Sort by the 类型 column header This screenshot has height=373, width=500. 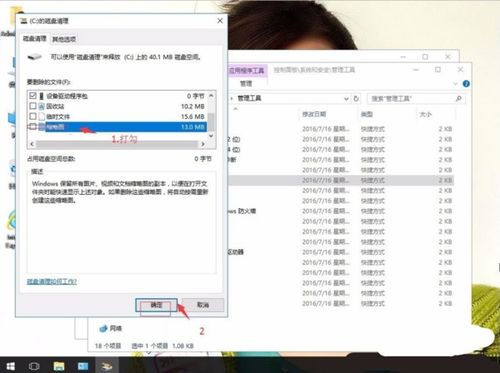[367, 114]
